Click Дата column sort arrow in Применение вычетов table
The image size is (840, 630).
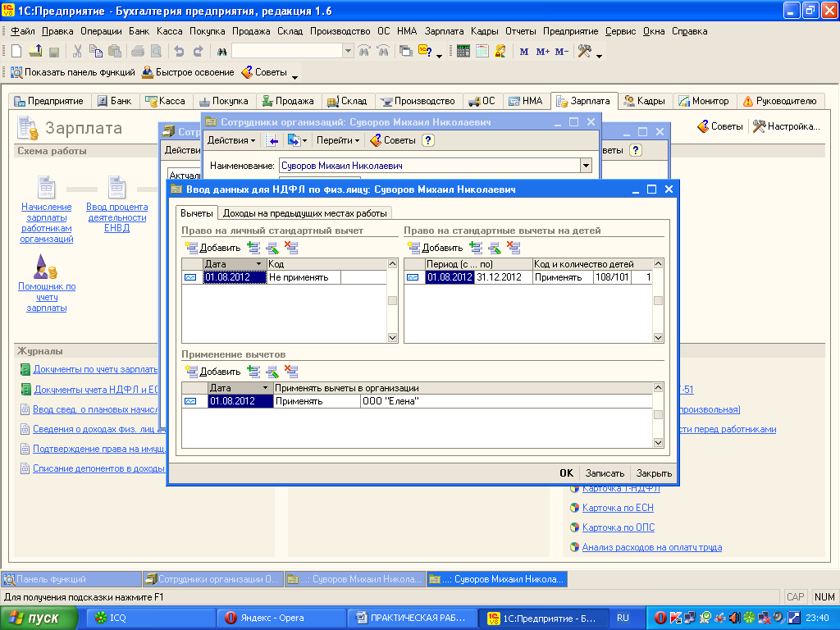[x=265, y=388]
